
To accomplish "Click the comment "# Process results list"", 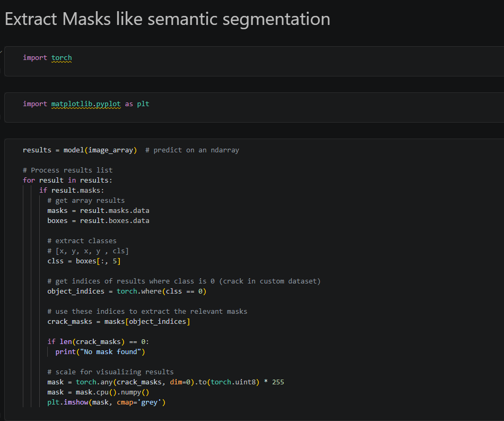I will click(67, 170).
